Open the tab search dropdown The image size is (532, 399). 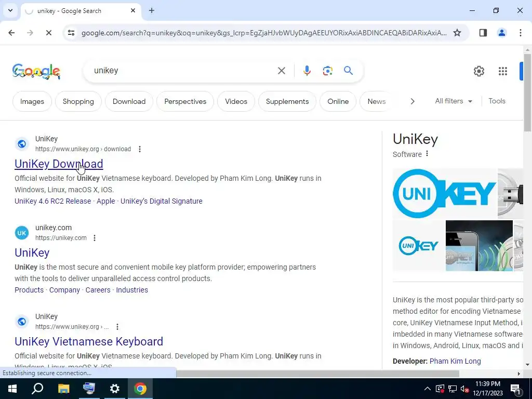(10, 10)
